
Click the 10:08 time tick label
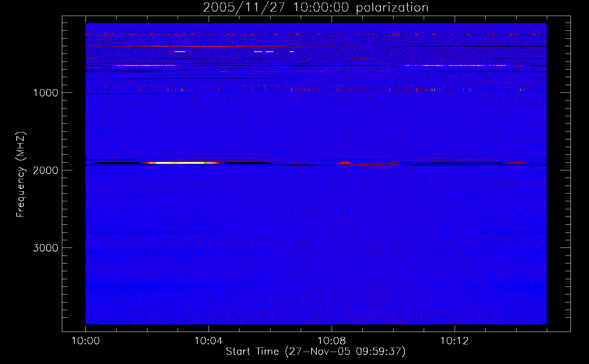click(x=332, y=341)
